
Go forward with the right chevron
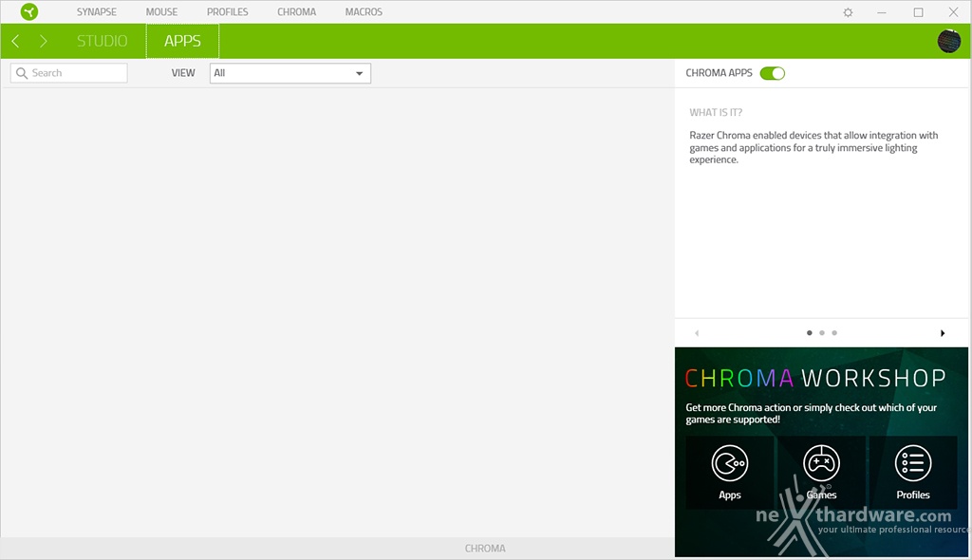[44, 42]
